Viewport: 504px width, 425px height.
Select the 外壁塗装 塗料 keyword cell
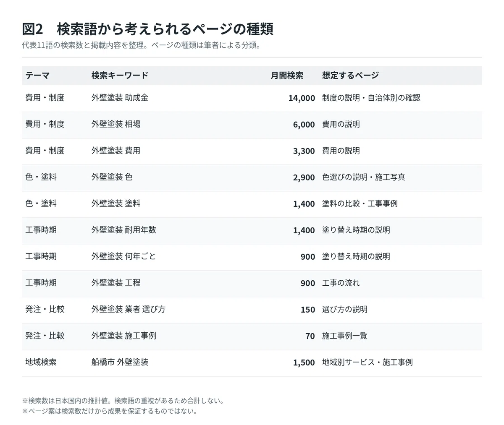116,203
